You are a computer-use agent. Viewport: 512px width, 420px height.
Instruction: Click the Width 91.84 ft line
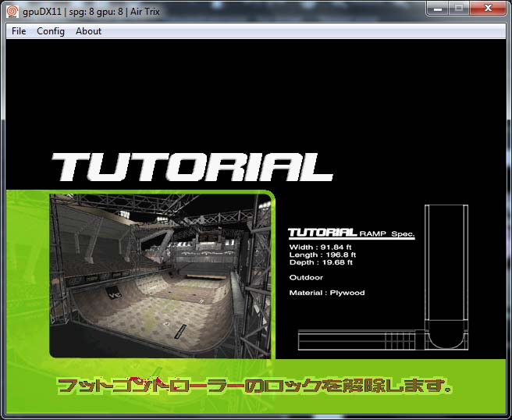pyautogui.click(x=322, y=248)
